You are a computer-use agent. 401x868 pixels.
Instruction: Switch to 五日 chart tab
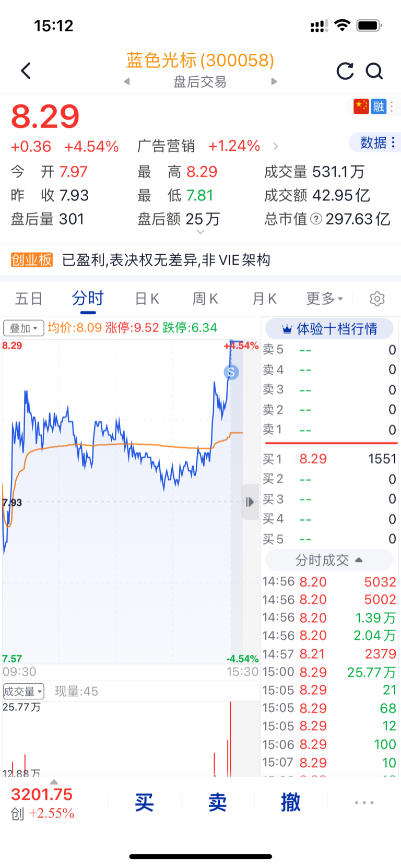pyautogui.click(x=29, y=299)
